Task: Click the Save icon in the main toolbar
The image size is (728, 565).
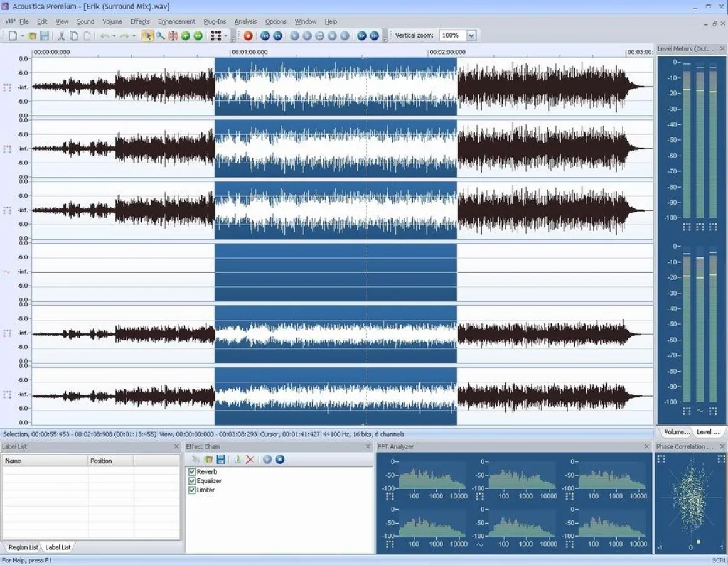Action: [x=44, y=36]
